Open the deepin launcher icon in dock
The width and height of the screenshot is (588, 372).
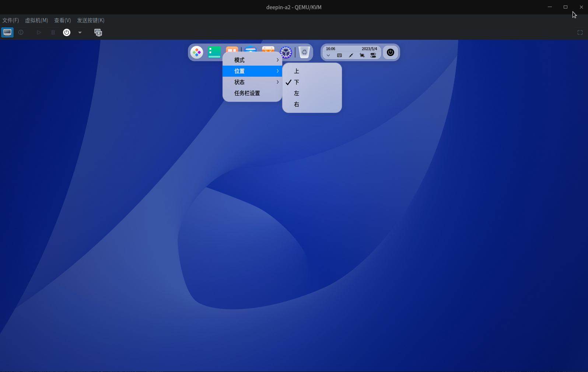click(197, 52)
